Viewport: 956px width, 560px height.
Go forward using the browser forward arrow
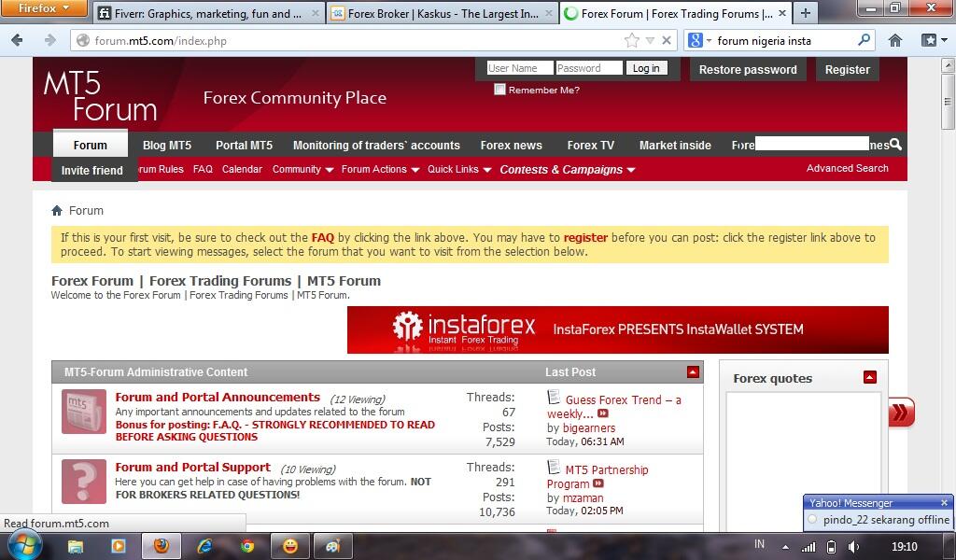click(50, 40)
